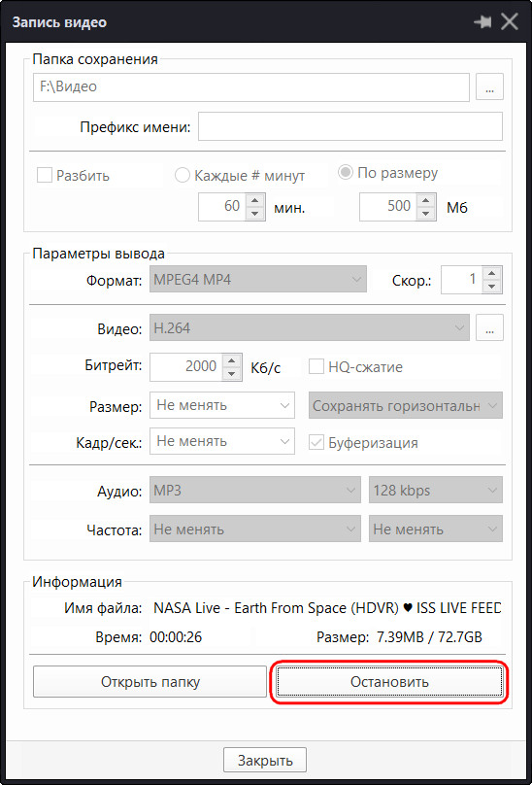Click the browse button next to F:\Видео

(489, 87)
